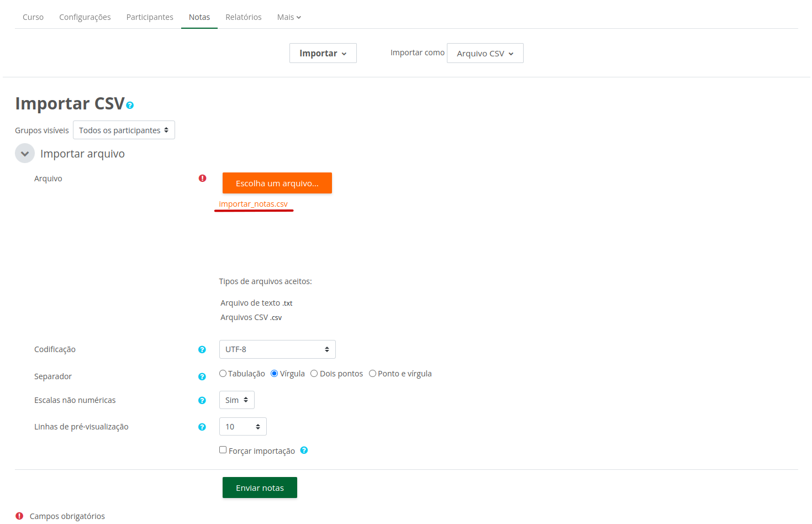Open help for Linhas de pré-visualização
The image size is (812, 524).
(202, 427)
